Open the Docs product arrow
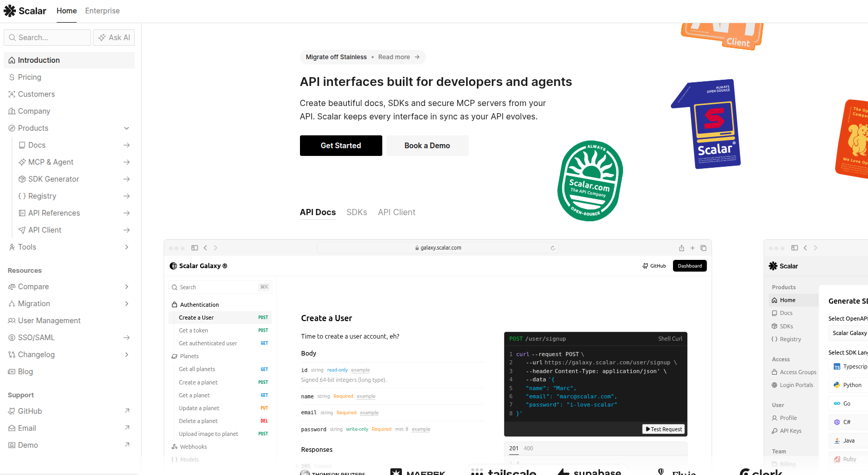This screenshot has height=475, width=868. pos(127,145)
